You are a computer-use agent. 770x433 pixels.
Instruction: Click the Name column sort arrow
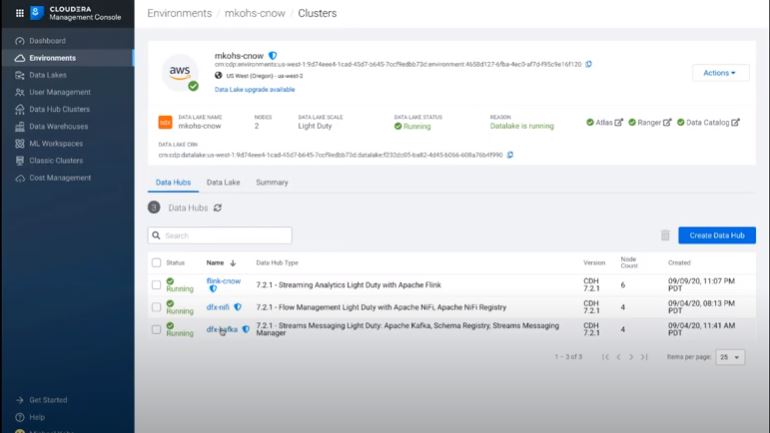tap(233, 263)
